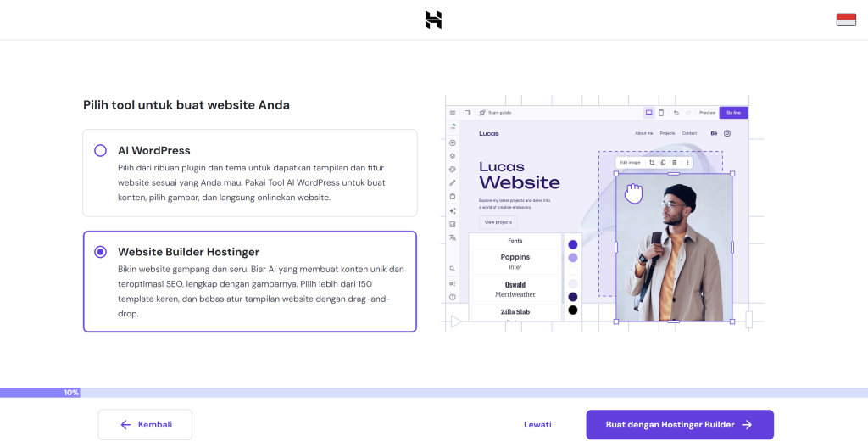Screen dimensions: 868x447
Task: Skip this step via Lewati
Action: pyautogui.click(x=537, y=425)
